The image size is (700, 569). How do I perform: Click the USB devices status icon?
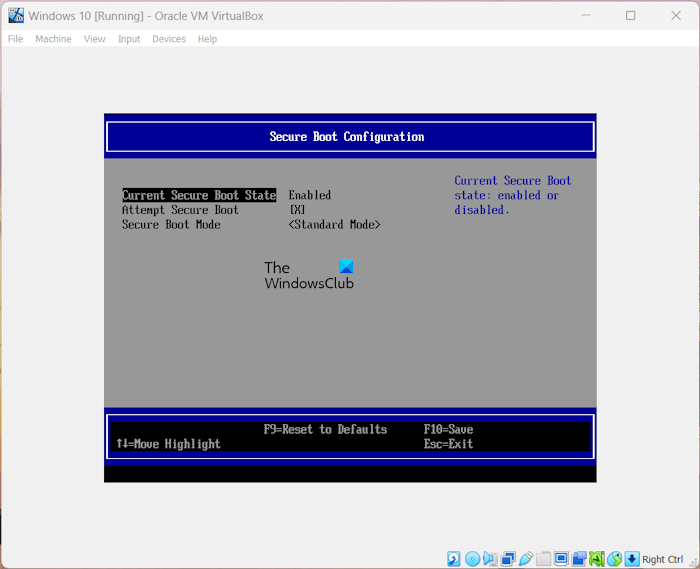526,559
